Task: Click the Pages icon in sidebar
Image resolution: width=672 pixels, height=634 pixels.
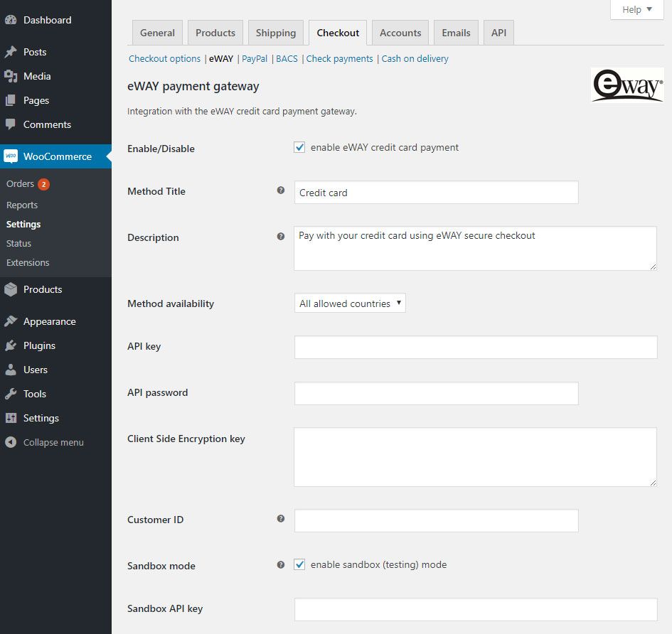Action: click(x=11, y=100)
